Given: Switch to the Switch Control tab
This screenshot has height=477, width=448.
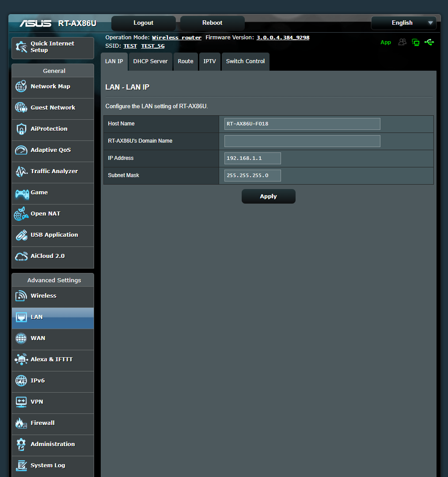Looking at the screenshot, I should click(x=245, y=61).
